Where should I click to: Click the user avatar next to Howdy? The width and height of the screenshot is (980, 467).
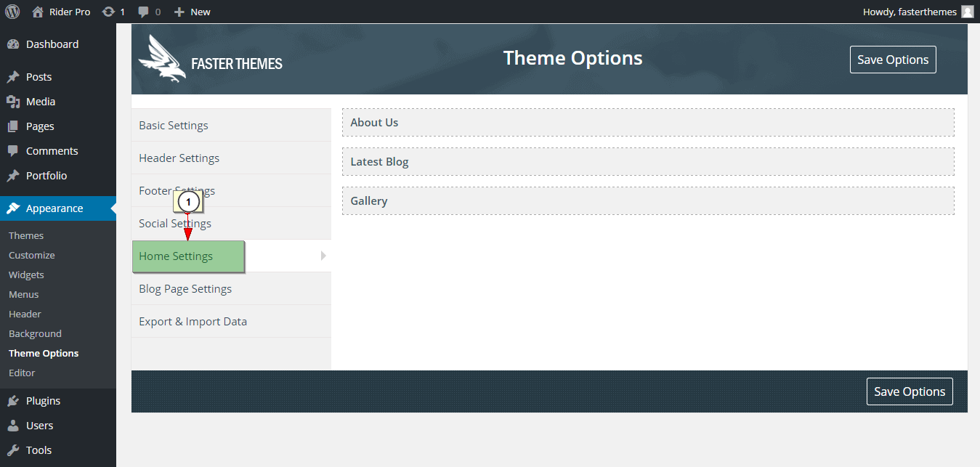(x=967, y=12)
